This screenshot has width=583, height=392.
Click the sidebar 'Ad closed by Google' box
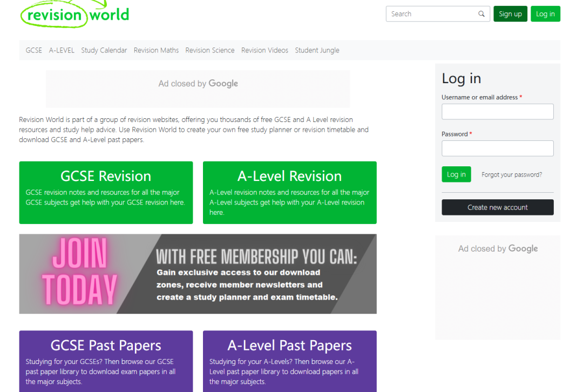pos(498,287)
